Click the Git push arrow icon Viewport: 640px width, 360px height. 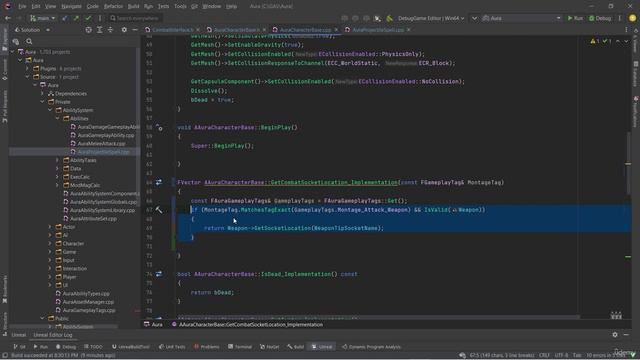coord(76,18)
